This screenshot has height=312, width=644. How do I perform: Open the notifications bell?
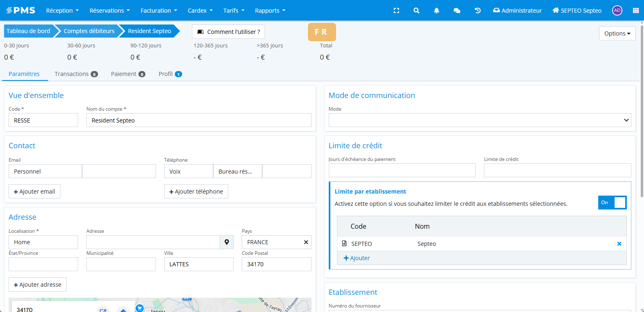(436, 11)
